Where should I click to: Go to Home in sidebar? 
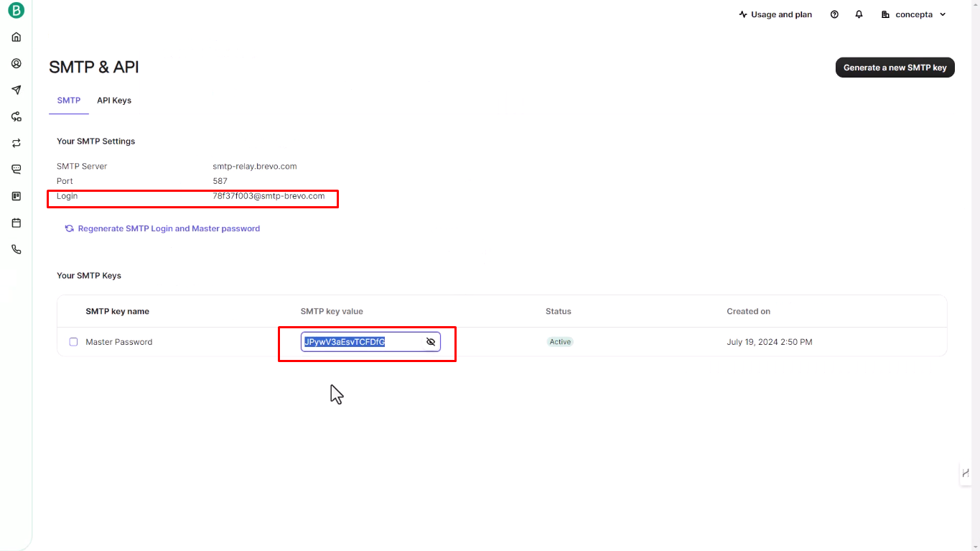point(16,37)
